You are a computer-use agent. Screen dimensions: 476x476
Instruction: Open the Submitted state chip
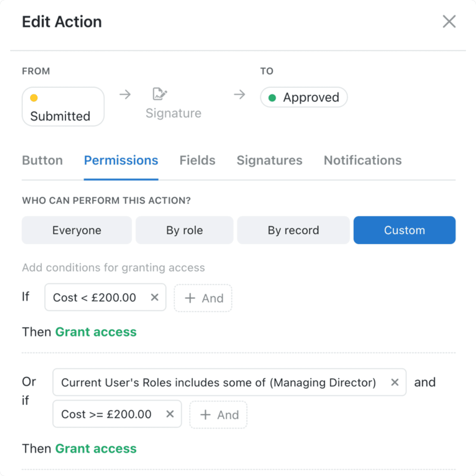point(63,106)
